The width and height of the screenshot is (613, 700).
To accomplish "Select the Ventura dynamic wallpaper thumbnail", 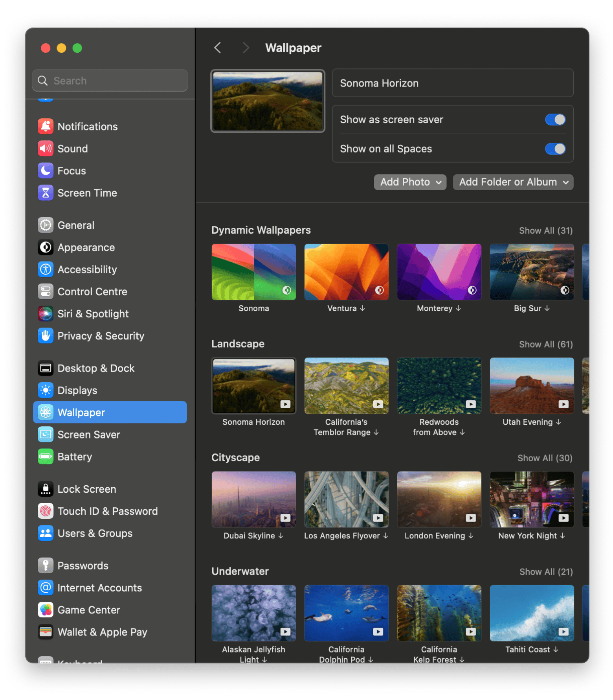I will click(x=346, y=272).
